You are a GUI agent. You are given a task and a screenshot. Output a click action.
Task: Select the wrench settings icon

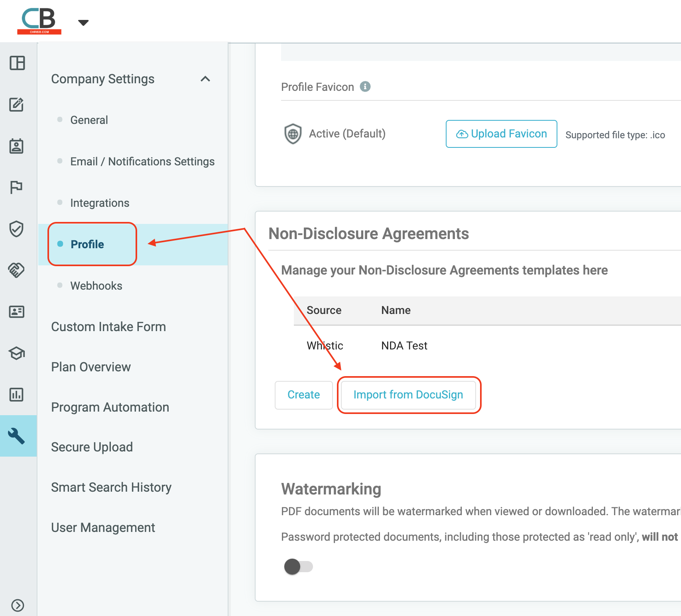click(x=17, y=436)
